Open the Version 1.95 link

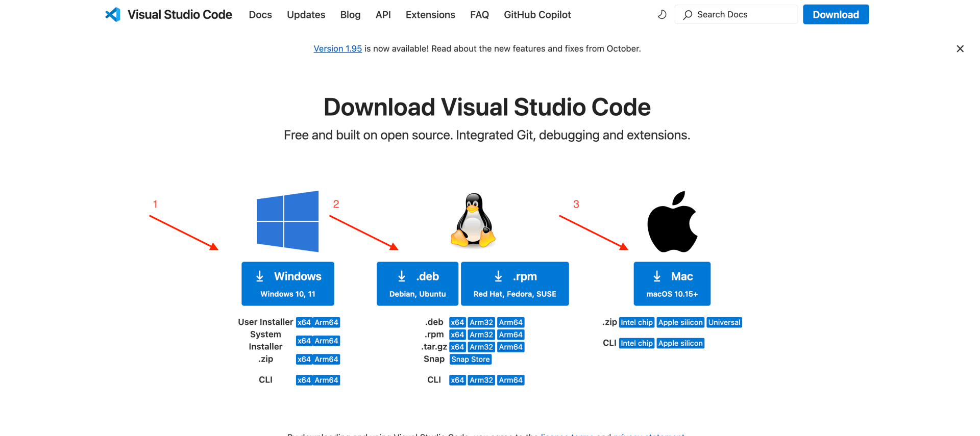[337, 48]
